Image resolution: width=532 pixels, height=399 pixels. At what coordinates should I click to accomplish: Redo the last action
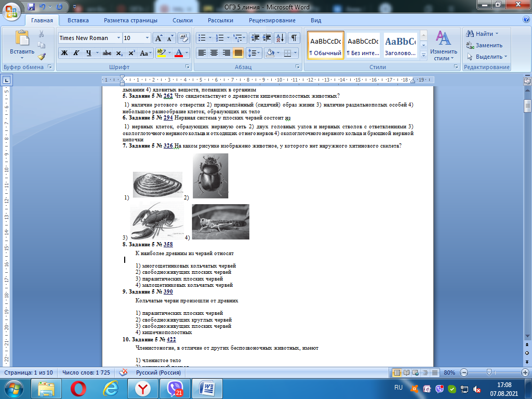tap(59, 7)
